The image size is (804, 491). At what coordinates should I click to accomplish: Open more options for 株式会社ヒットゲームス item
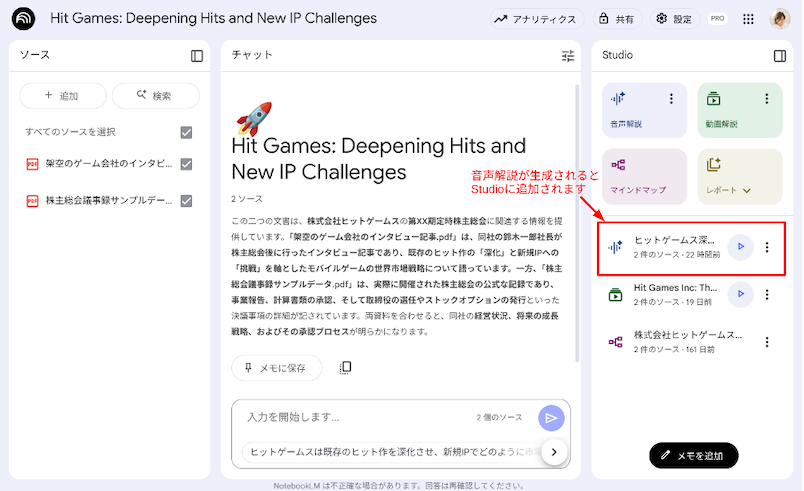[767, 342]
